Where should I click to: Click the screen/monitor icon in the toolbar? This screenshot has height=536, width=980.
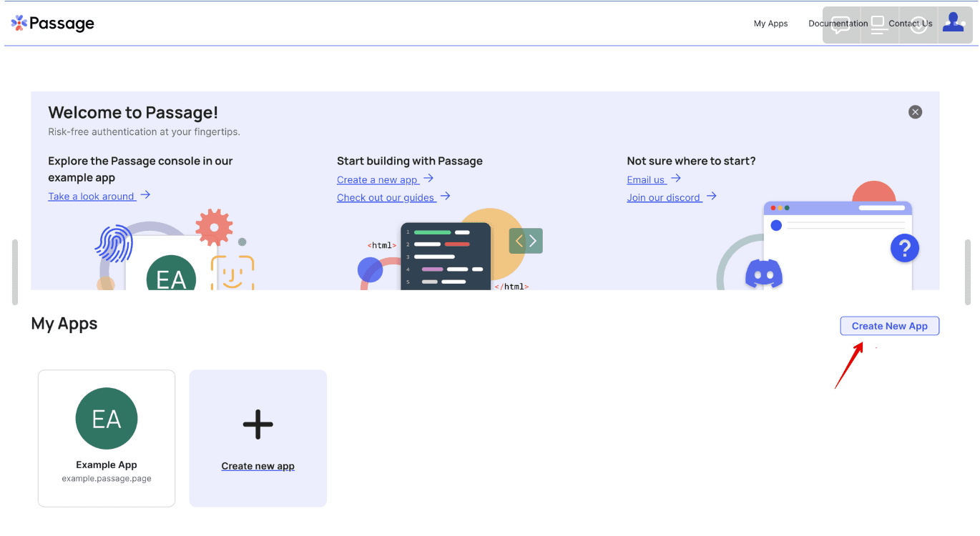(878, 23)
